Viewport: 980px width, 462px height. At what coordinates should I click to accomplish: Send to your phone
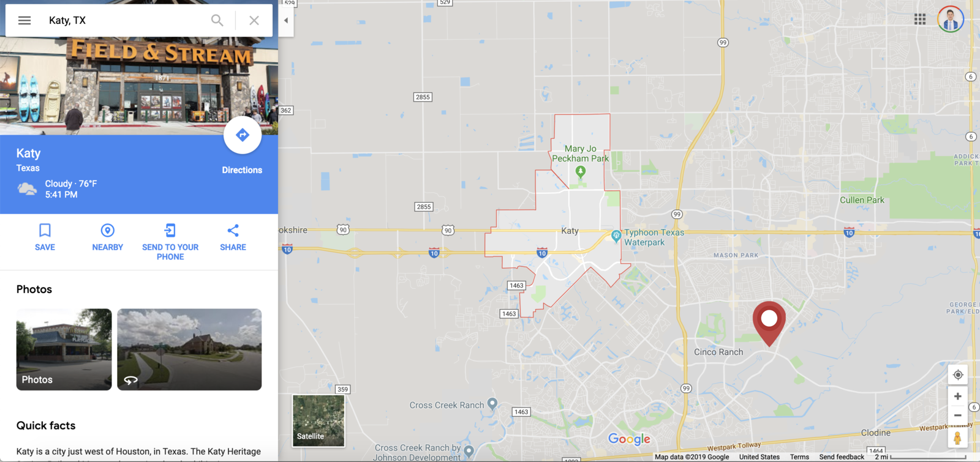170,242
